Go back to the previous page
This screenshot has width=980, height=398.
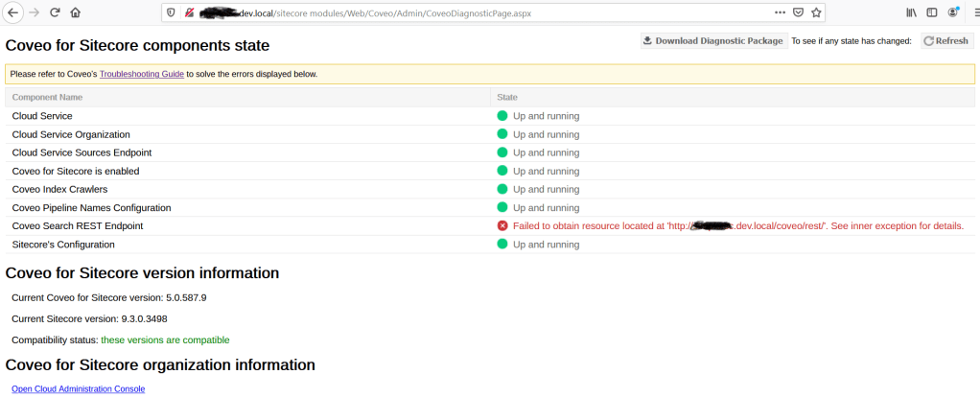point(13,12)
